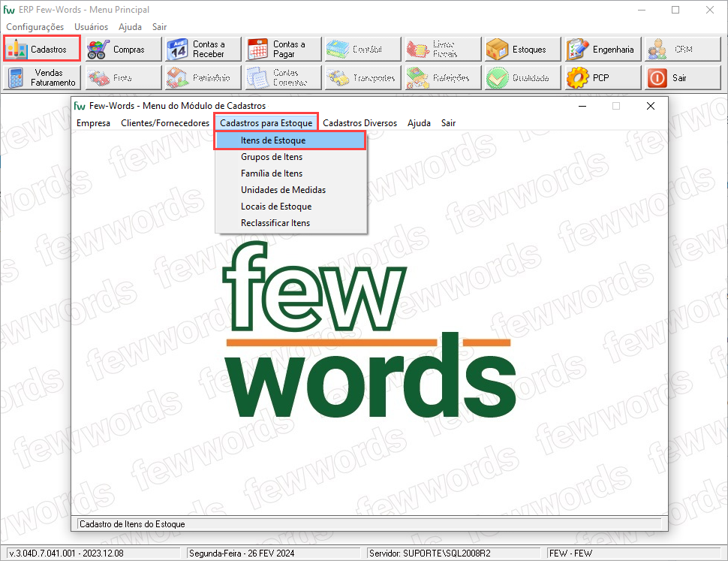Open the Cadastros module
The image size is (728, 561).
(x=42, y=49)
